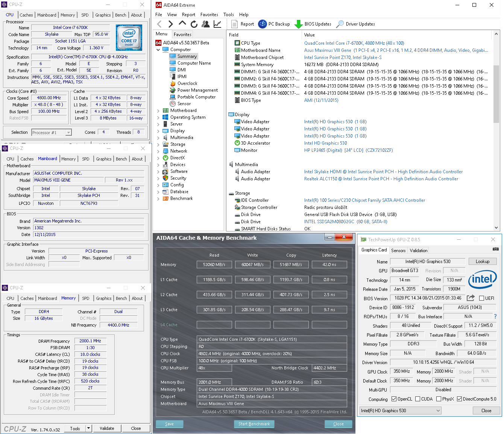Screen dimensions: 504x434
Task: Open Bus Interface help question mark
Action: point(495,316)
